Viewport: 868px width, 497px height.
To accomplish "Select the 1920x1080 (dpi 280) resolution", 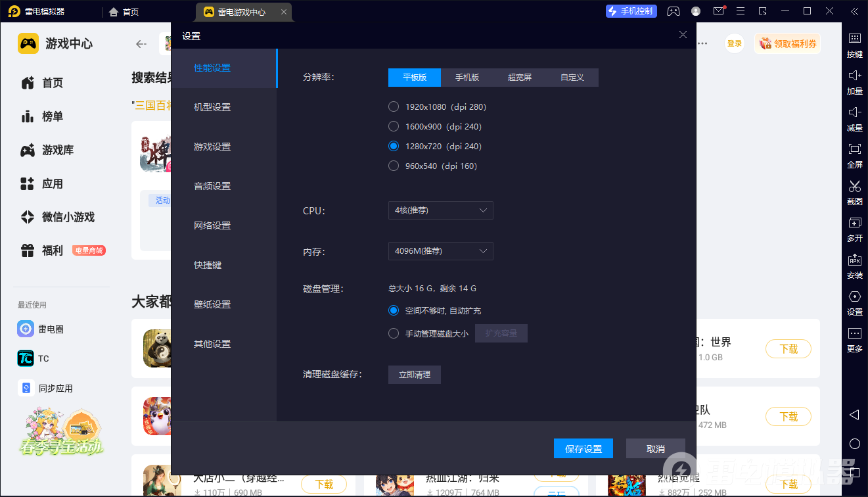I will 438,106.
